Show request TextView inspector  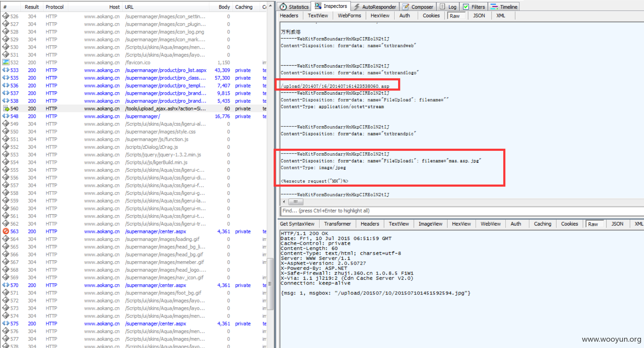[x=318, y=16]
